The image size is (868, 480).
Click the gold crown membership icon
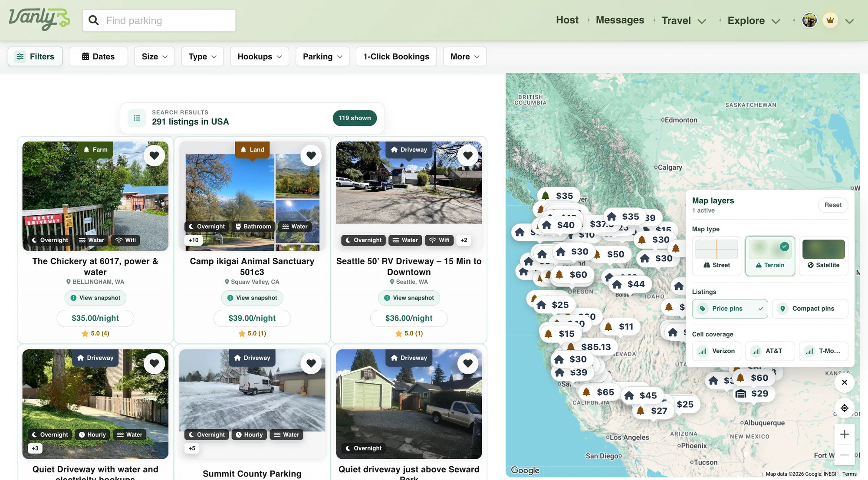[x=830, y=20]
